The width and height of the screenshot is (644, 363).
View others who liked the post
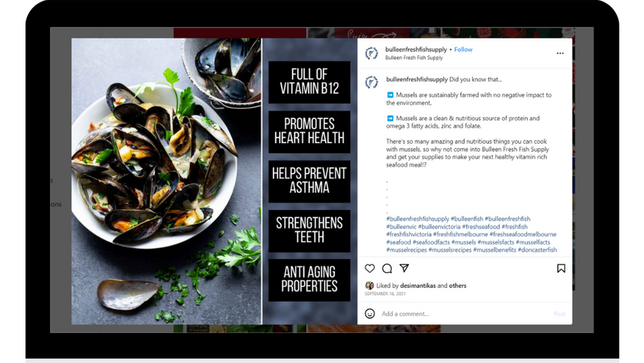pos(457,285)
